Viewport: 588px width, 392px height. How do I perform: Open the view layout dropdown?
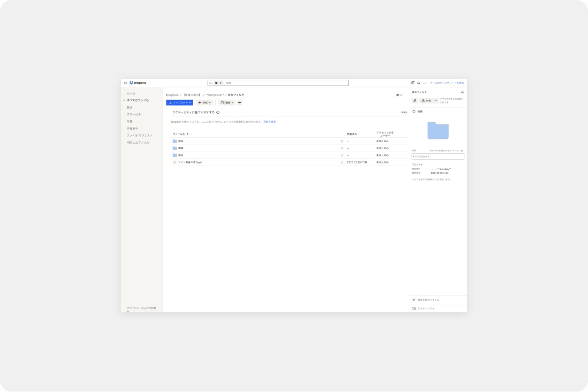click(x=399, y=94)
